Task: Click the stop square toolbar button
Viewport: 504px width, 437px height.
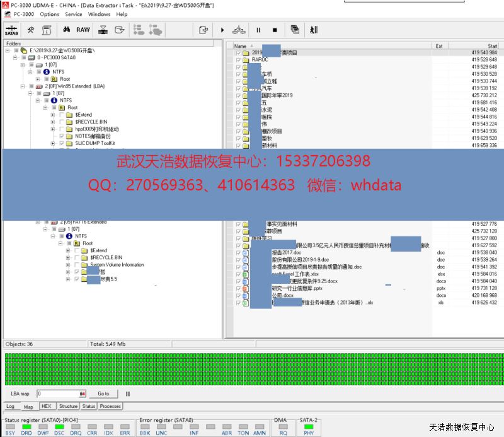Action: (x=275, y=30)
